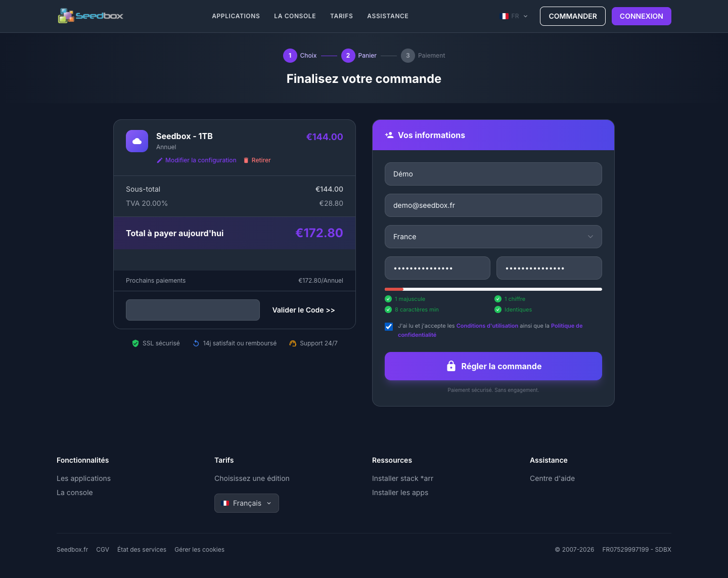Click the purple cloud product icon
Image resolution: width=728 pixels, height=578 pixels.
click(x=137, y=141)
